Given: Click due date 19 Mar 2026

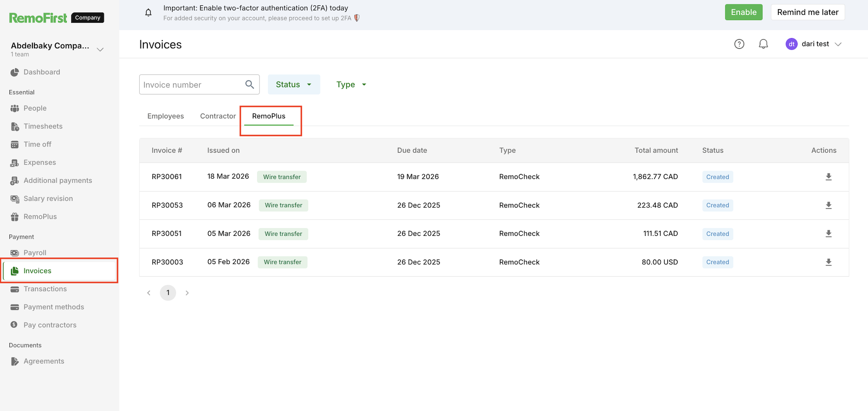Looking at the screenshot, I should [x=418, y=176].
